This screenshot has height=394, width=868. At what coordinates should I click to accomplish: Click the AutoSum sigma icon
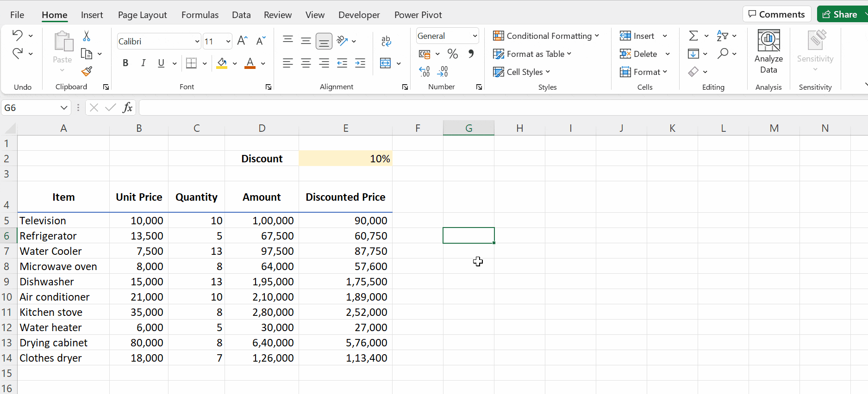coord(693,36)
